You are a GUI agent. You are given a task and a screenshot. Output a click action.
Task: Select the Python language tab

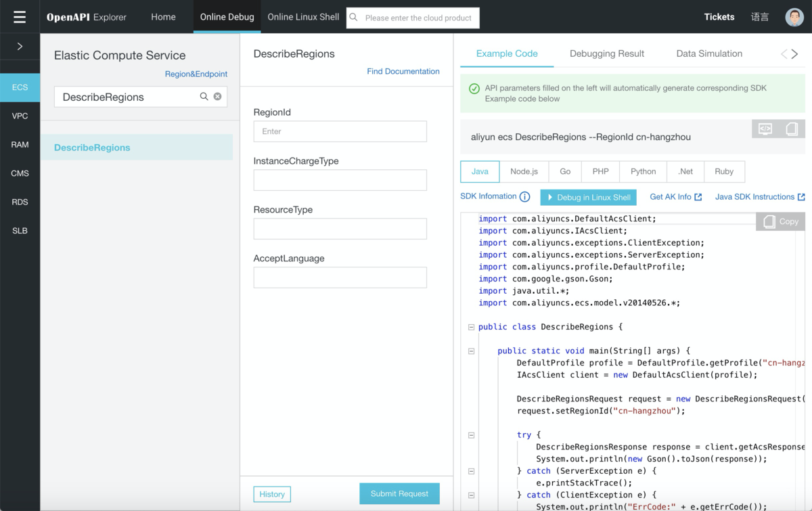click(x=643, y=171)
